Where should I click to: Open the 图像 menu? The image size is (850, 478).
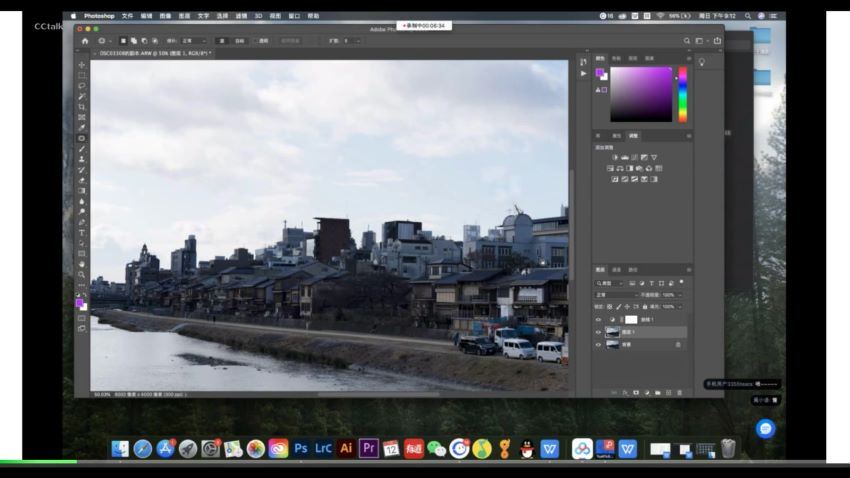[165, 16]
